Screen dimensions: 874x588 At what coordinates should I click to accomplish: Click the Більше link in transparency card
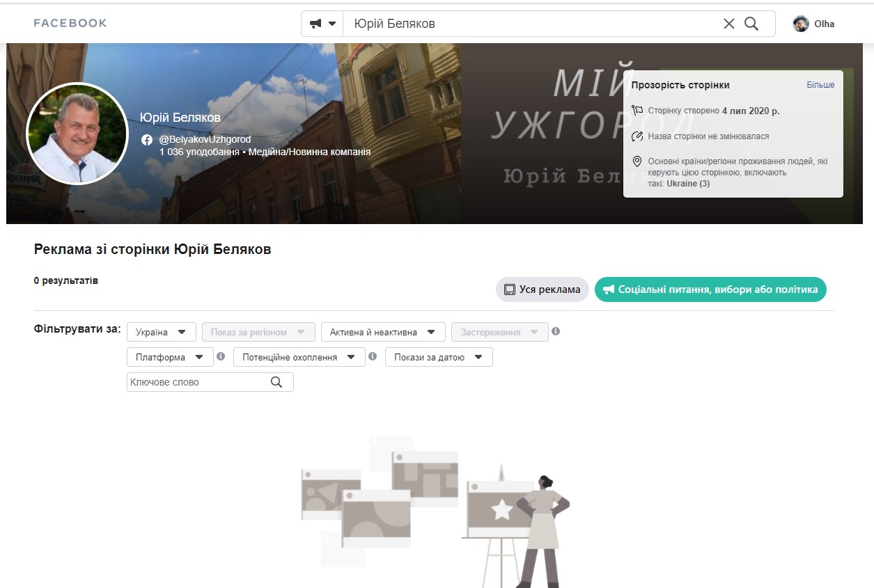click(x=820, y=85)
